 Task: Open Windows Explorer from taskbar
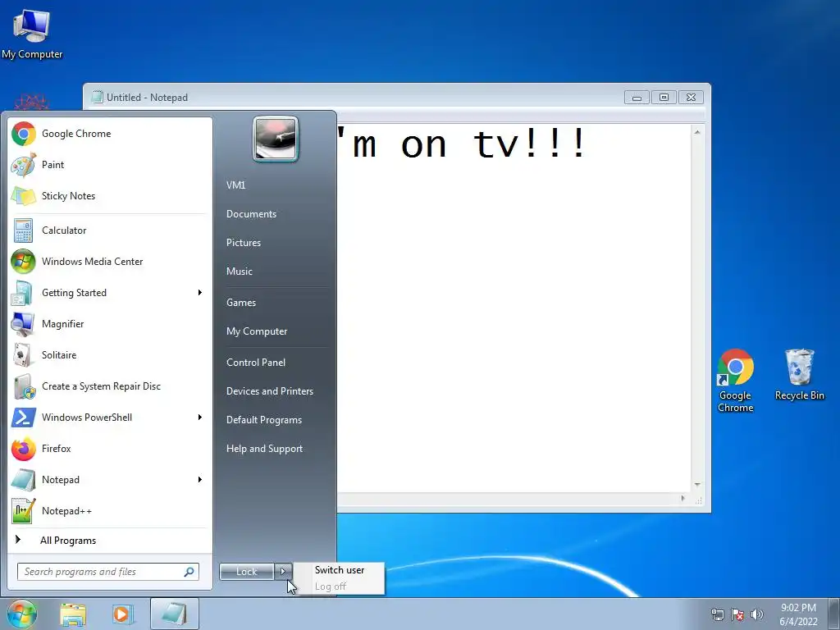pyautogui.click(x=73, y=614)
